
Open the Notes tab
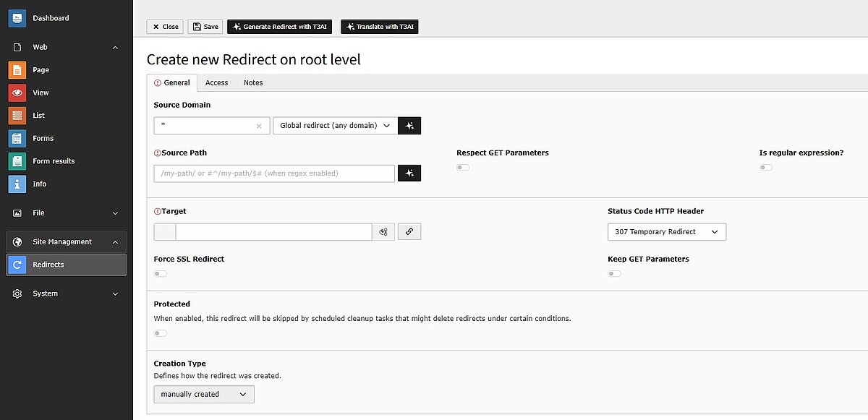[252, 82]
